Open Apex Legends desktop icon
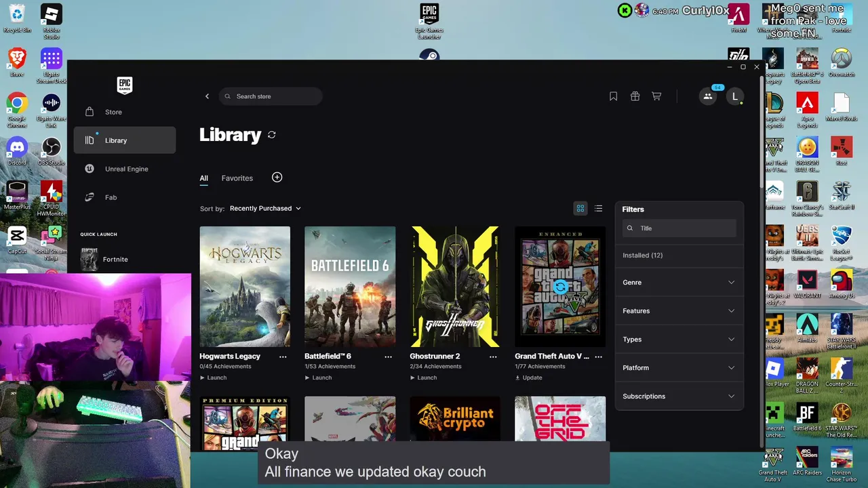The width and height of the screenshot is (868, 488). click(807, 110)
